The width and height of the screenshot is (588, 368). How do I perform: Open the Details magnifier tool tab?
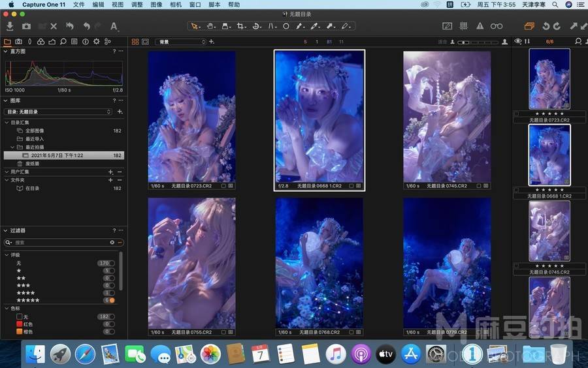tap(63, 42)
